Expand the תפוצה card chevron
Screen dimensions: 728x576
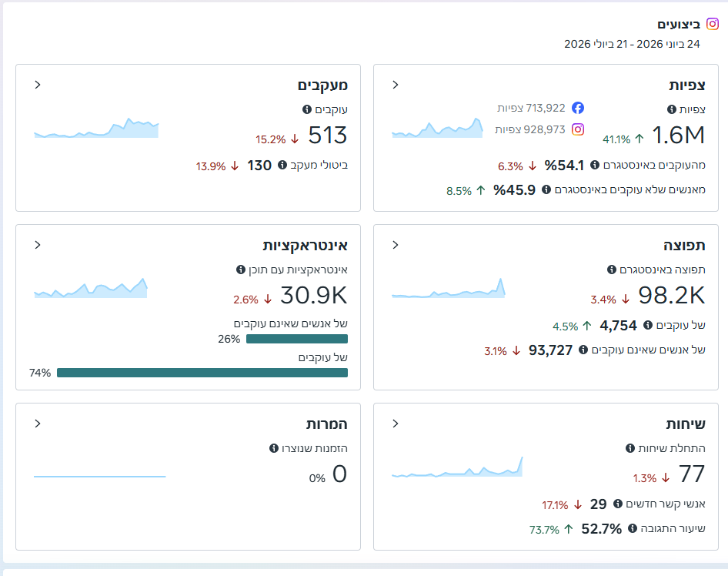tap(396, 245)
